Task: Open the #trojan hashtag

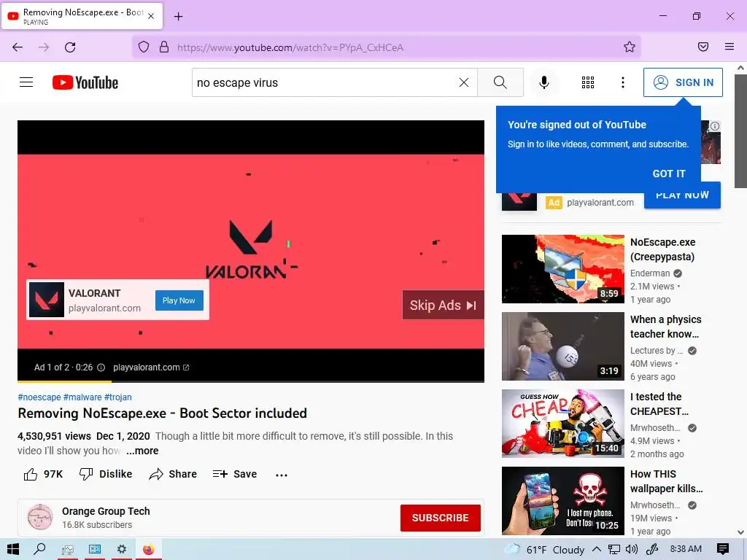Action: coord(117,397)
